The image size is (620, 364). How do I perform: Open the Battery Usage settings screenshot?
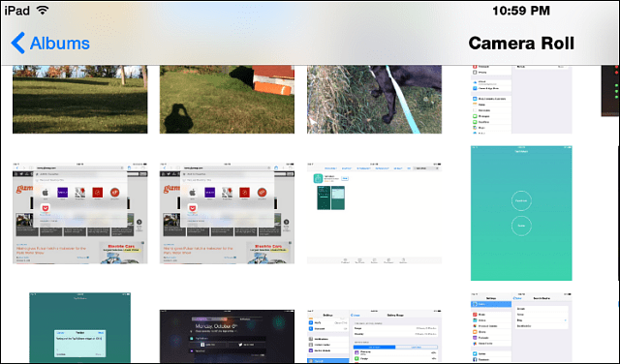[x=374, y=336]
